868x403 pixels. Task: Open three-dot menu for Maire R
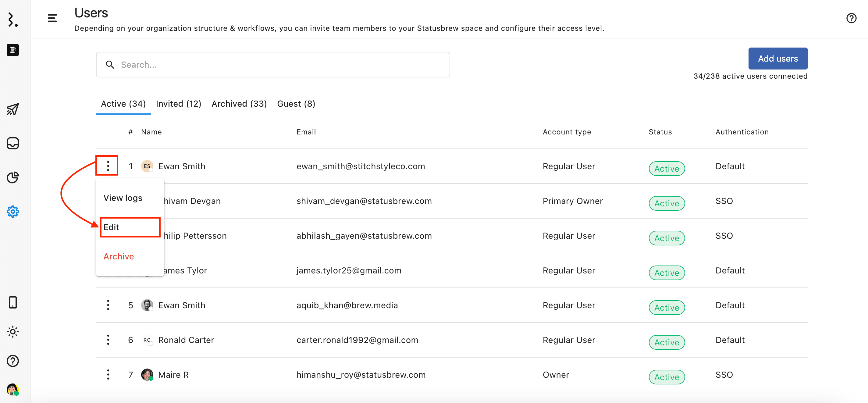[108, 374]
